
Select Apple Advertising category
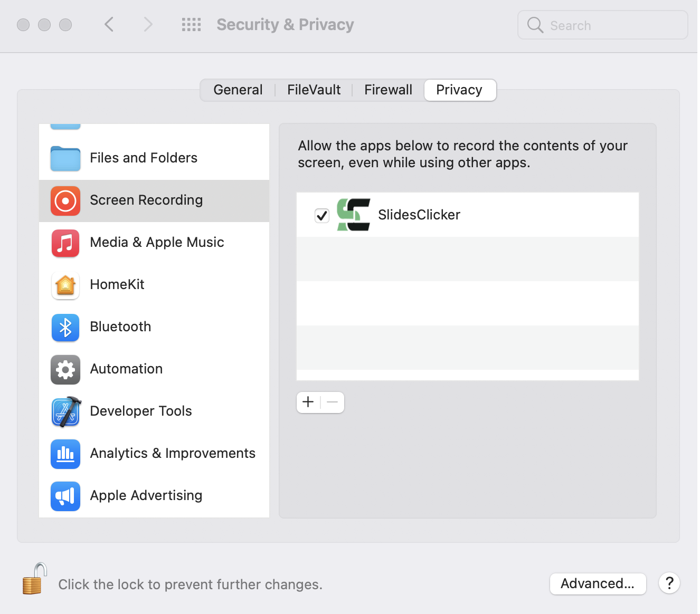[x=154, y=496]
